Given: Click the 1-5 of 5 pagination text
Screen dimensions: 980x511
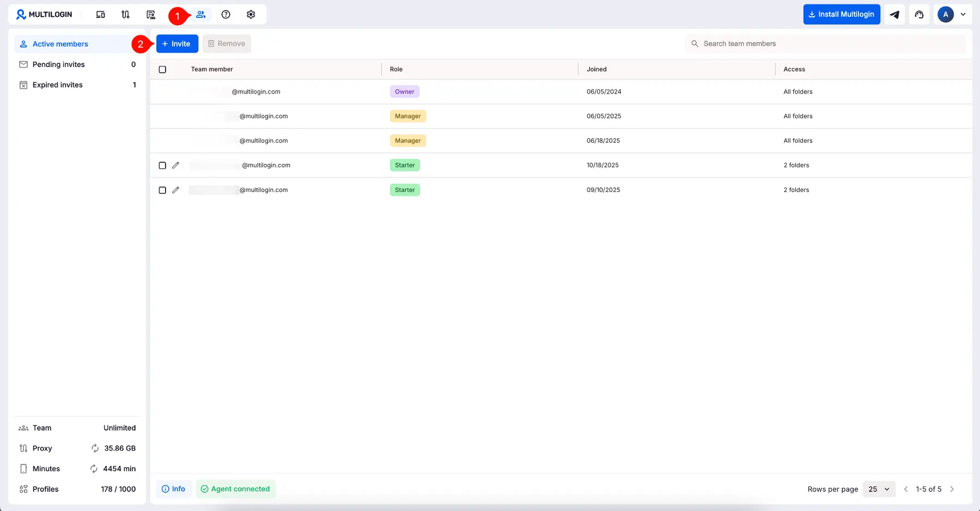Looking at the screenshot, I should [928, 489].
